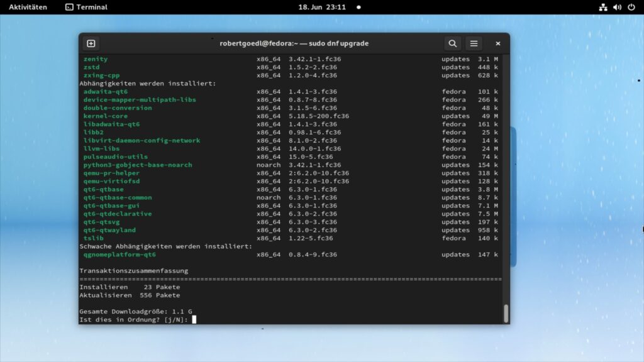Select the package qemu-virtiofsd
This screenshot has width=644, height=362.
(111, 181)
